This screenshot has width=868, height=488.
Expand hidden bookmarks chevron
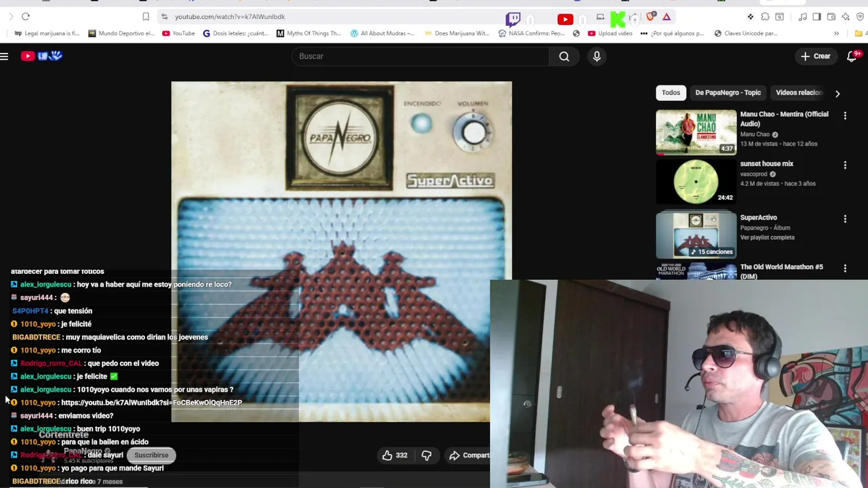click(836, 33)
